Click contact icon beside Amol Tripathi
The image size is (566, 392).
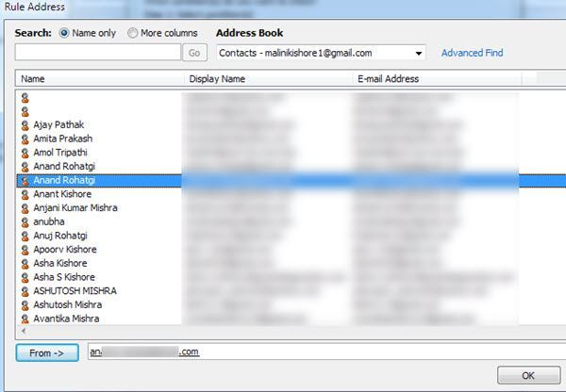[25, 153]
